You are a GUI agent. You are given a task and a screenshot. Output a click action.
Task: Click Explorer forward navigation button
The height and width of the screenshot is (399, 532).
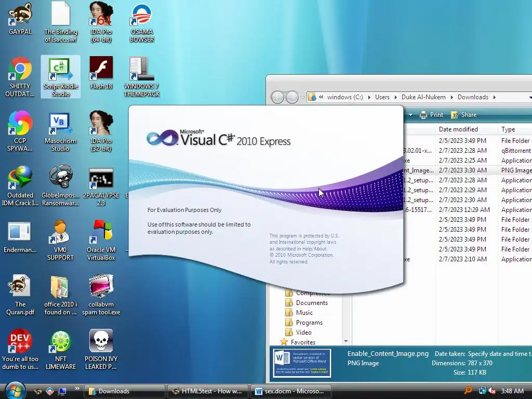tap(292, 97)
